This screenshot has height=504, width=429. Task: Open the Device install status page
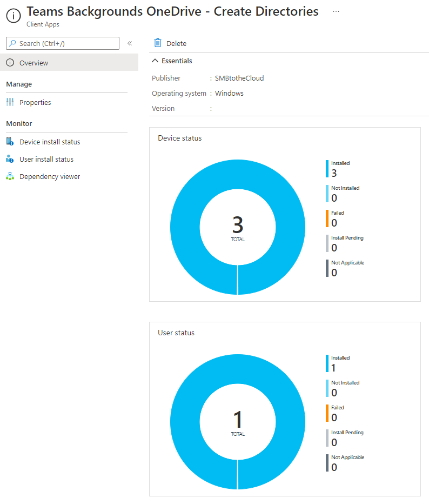point(50,142)
